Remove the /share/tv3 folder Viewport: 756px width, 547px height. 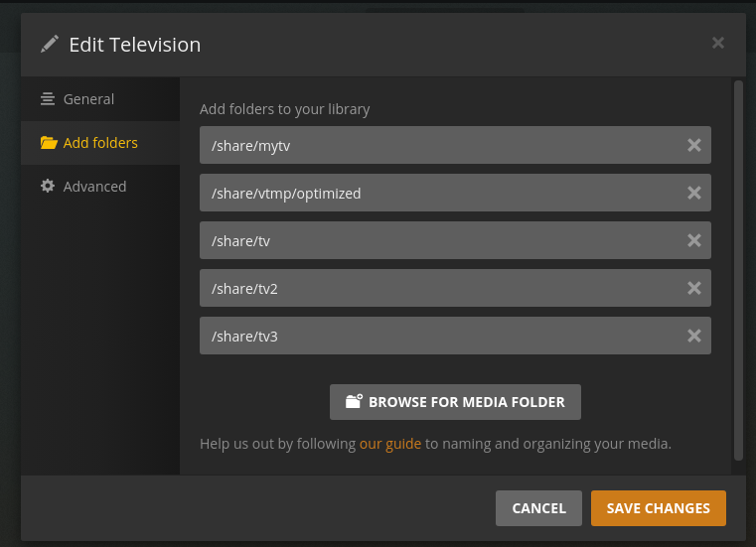point(694,336)
